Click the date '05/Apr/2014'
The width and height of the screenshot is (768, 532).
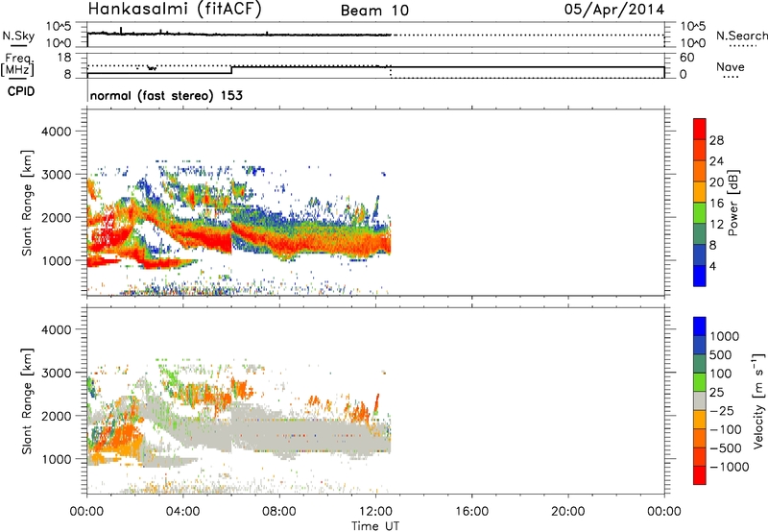point(614,10)
